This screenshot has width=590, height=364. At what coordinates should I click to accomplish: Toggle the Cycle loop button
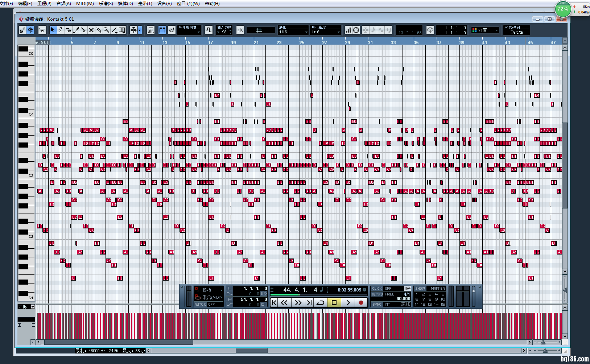(320, 302)
